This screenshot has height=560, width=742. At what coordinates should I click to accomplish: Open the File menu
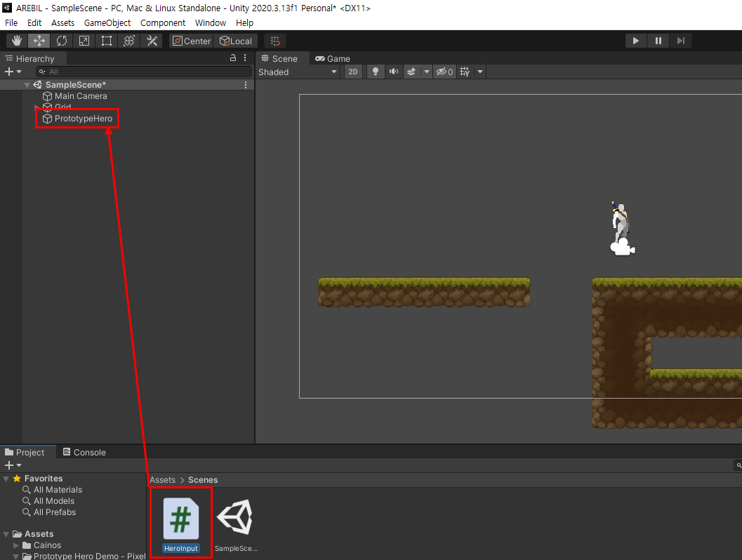pos(11,22)
